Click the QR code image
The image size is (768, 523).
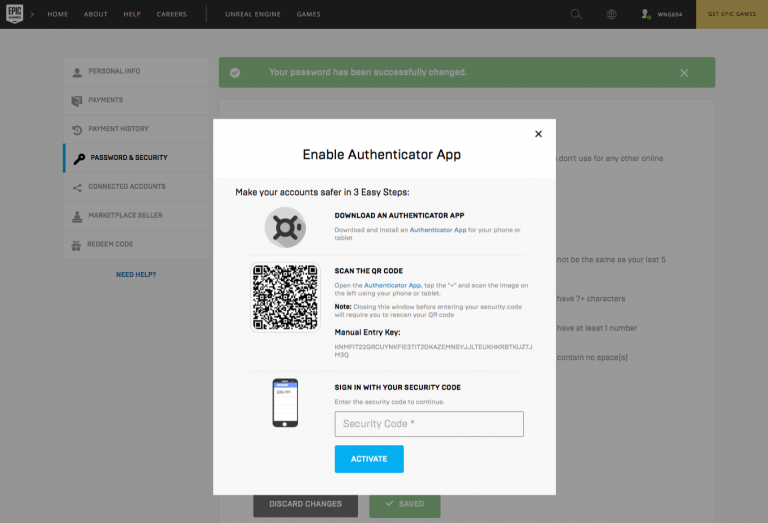pyautogui.click(x=285, y=297)
